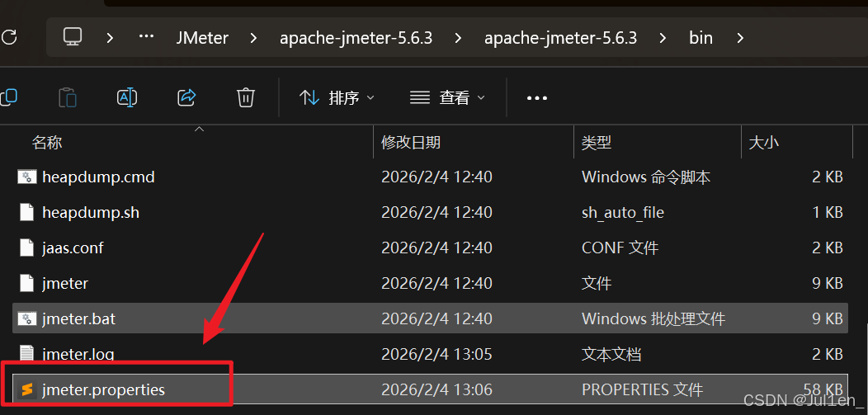
Task: Click the Delete trash can icon
Action: click(x=245, y=98)
